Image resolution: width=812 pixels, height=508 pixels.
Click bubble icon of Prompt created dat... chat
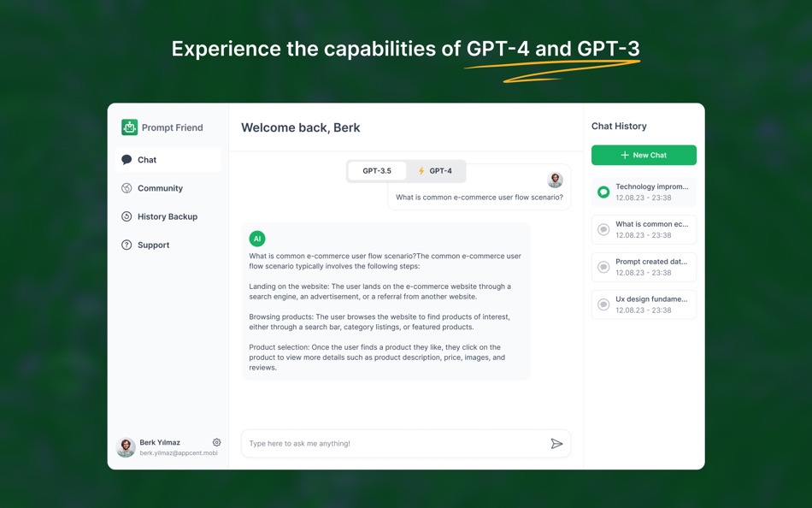point(603,267)
